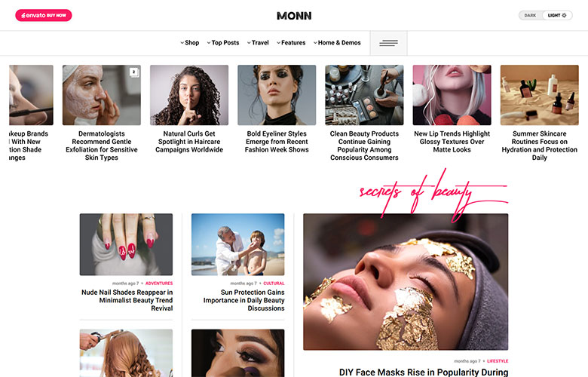Open the Features menu item
The width and height of the screenshot is (588, 377).
(291, 43)
